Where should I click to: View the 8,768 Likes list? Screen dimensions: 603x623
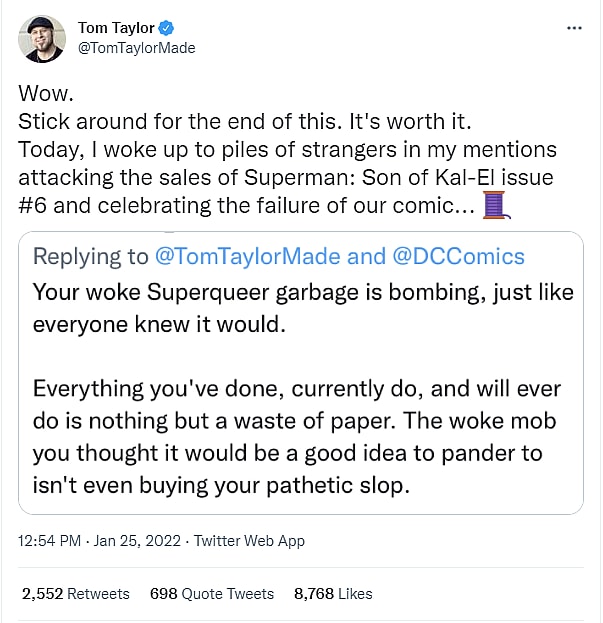[333, 594]
